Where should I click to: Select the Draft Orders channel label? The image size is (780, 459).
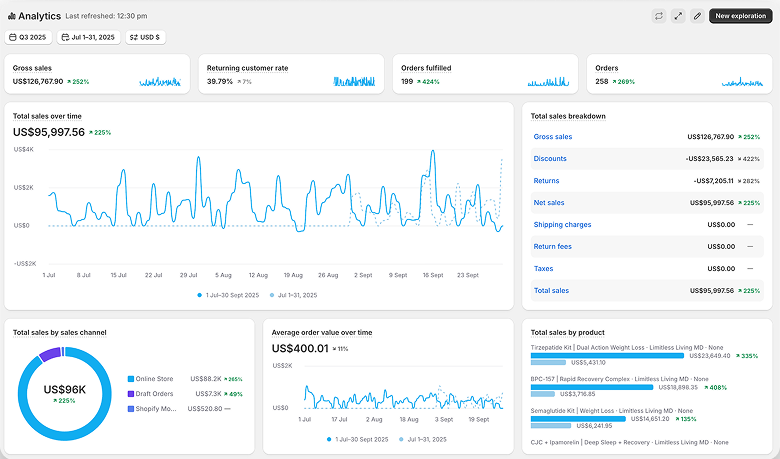click(154, 394)
